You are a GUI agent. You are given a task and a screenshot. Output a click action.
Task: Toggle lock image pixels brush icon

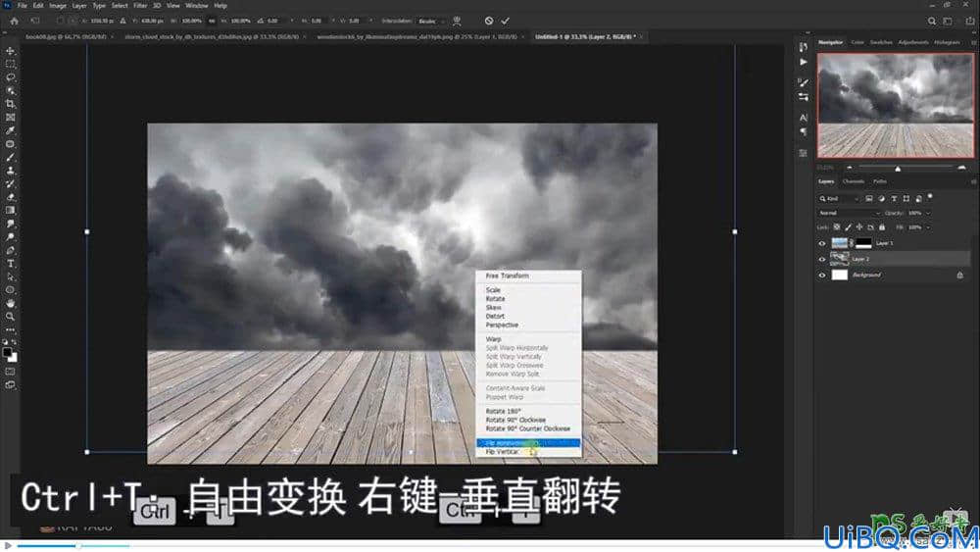coord(848,227)
